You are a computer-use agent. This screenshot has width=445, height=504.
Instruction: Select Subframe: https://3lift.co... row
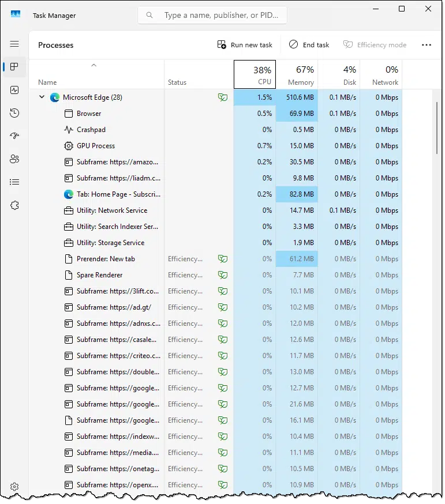coord(216,291)
